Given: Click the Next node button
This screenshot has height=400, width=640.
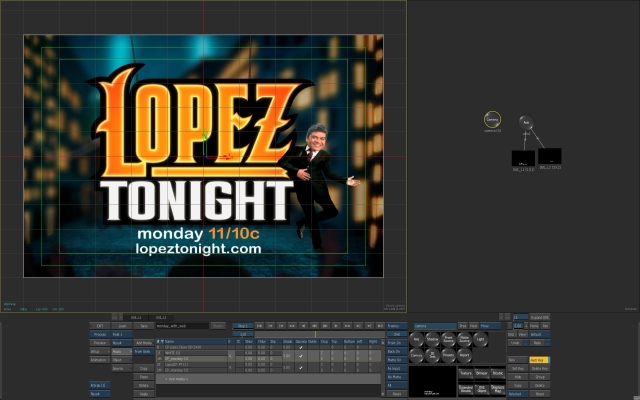Looking at the screenshot, I should click(x=474, y=326).
